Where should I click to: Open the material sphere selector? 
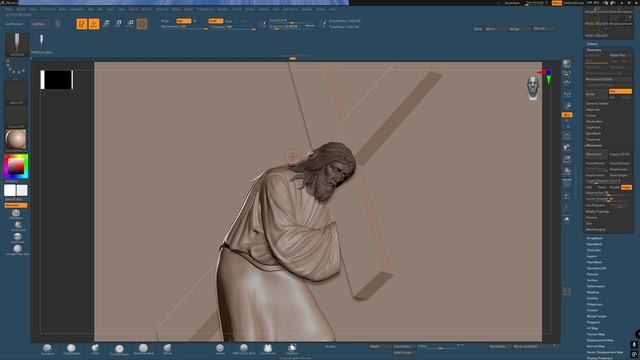click(x=16, y=140)
